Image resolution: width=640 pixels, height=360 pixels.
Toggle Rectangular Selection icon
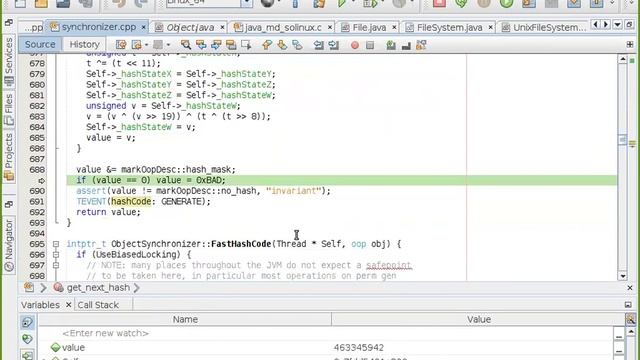pyautogui.click(x=246, y=44)
